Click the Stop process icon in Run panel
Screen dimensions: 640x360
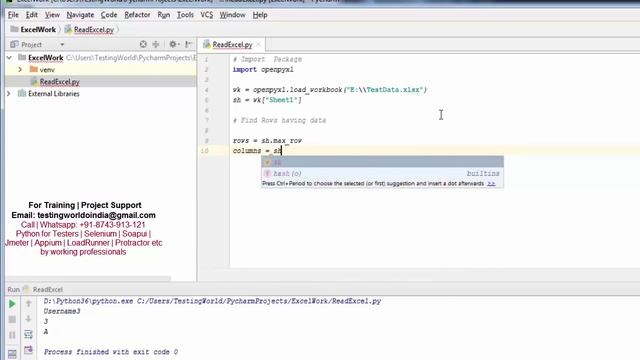point(12,319)
